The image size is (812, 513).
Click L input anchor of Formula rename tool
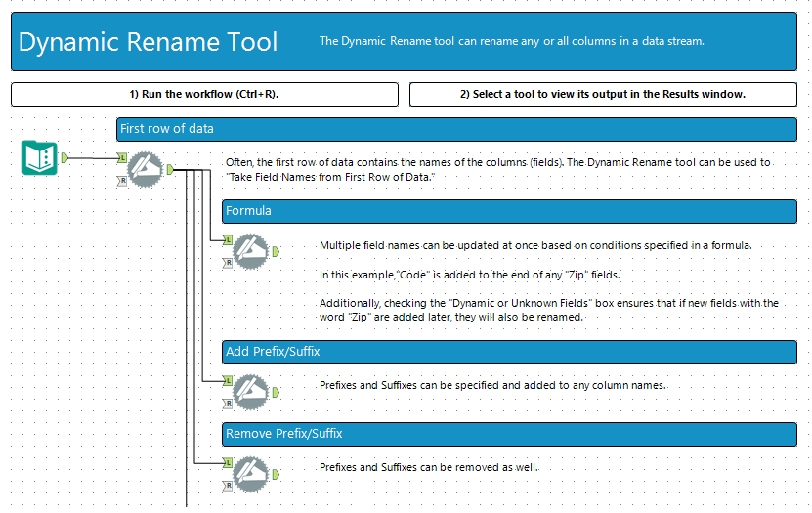click(228, 240)
